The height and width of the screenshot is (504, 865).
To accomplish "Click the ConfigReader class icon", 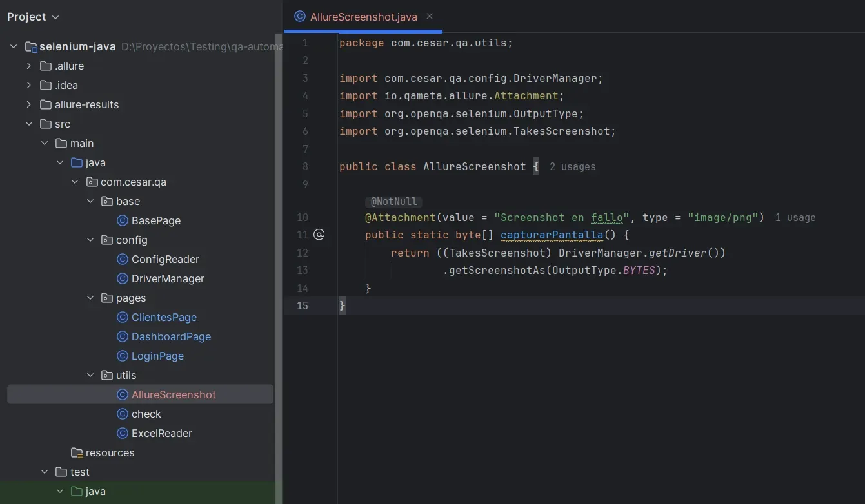I will [123, 259].
